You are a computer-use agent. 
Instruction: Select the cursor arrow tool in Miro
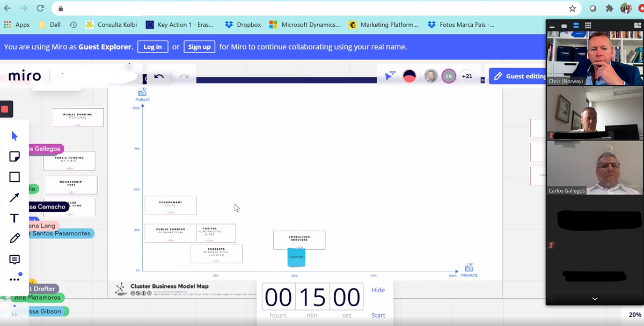coord(14,136)
